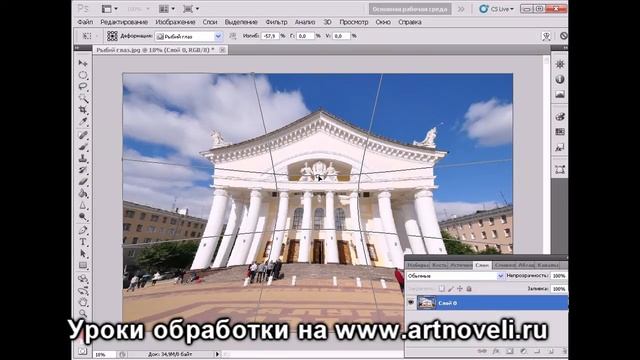
Task: Add a layer mask from Layers panel bottom
Action: (x=509, y=351)
